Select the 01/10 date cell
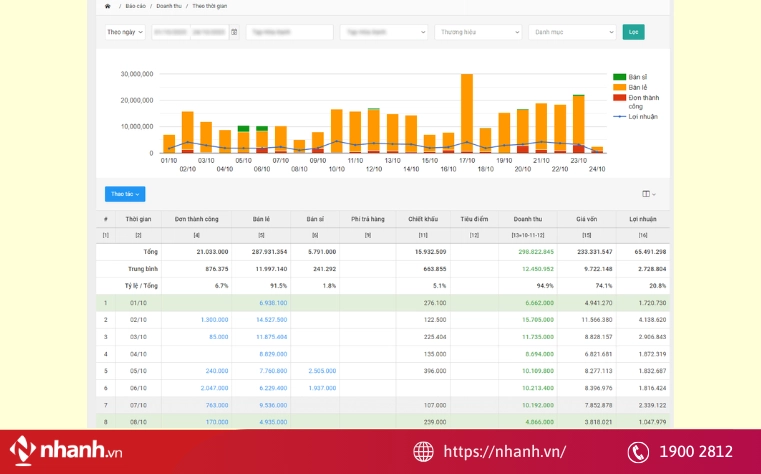This screenshot has height=474, width=761. pos(138,303)
